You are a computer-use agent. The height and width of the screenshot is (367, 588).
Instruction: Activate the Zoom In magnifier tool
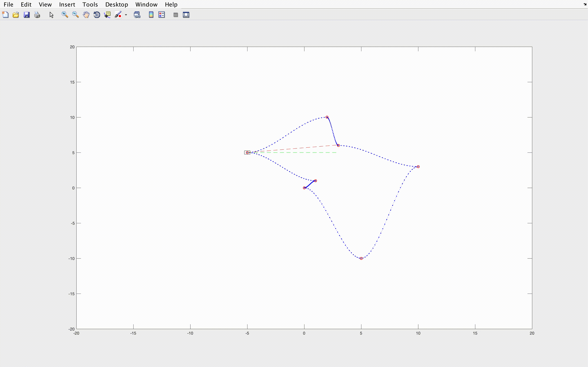click(x=65, y=15)
